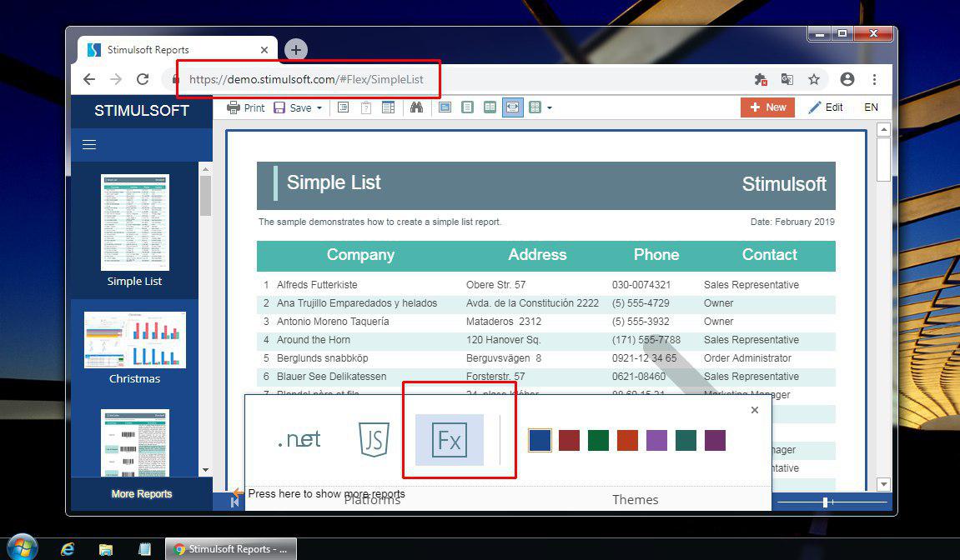The image size is (960, 560).
Task: Click the browser Forward arrow
Action: [116, 79]
